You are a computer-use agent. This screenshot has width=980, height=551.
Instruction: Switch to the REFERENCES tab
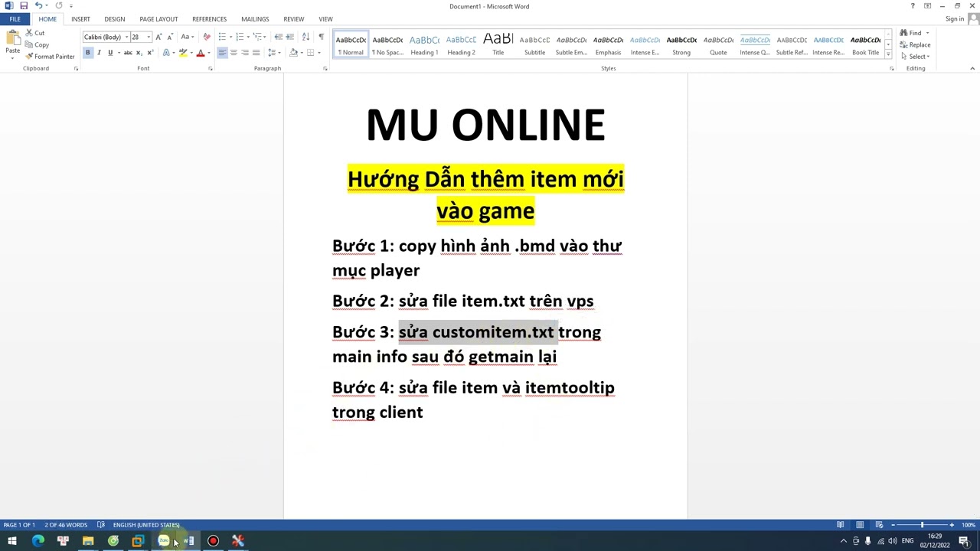[x=209, y=19]
